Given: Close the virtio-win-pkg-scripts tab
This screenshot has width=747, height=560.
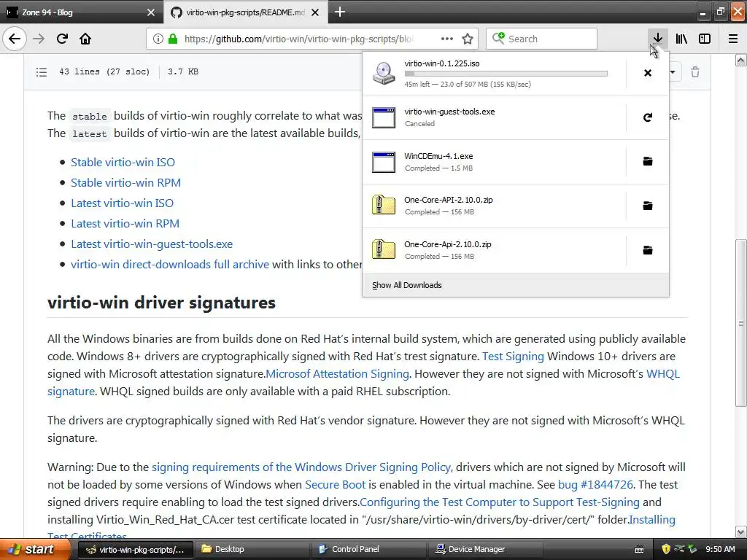Looking at the screenshot, I should [x=315, y=12].
